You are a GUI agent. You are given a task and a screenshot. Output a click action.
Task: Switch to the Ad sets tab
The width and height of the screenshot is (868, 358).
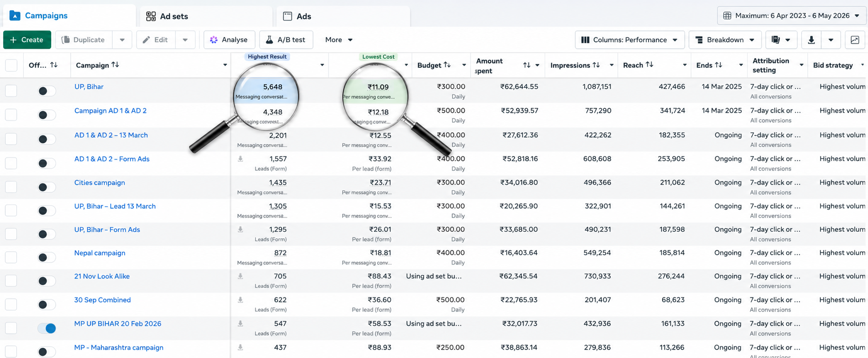[206, 16]
